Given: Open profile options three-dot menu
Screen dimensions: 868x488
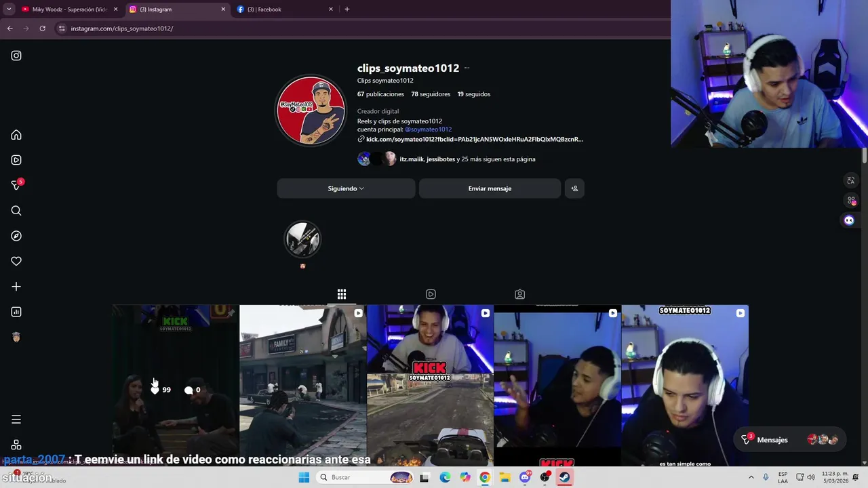Looking at the screenshot, I should click(467, 68).
